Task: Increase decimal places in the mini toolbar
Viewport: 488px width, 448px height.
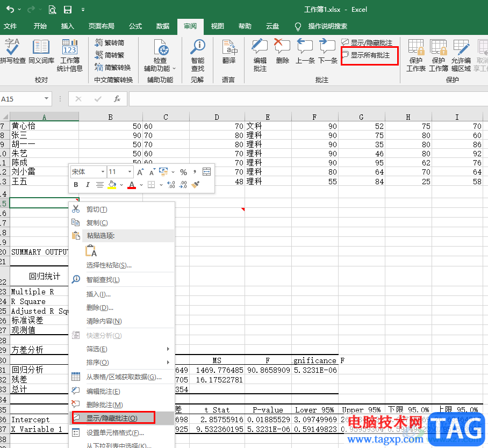Action: click(x=171, y=185)
